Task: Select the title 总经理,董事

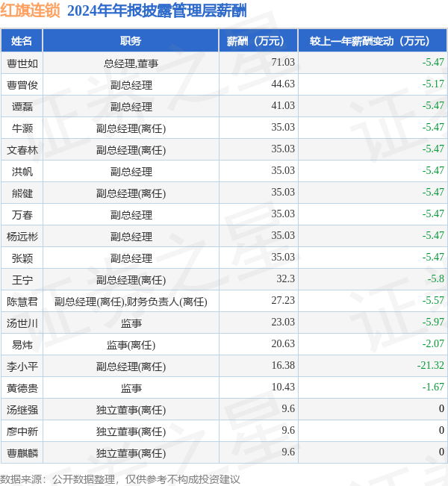Action: tap(131, 63)
